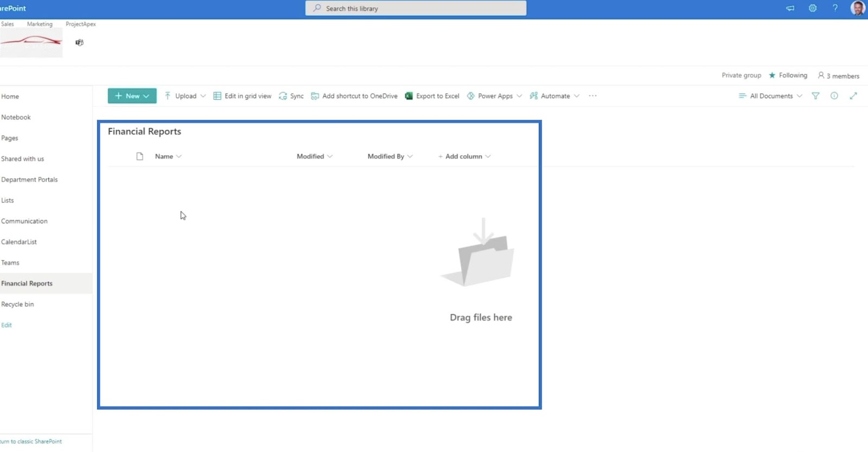Image resolution: width=868 pixels, height=452 pixels.
Task: Open the Modified column header menu
Action: [x=314, y=156]
